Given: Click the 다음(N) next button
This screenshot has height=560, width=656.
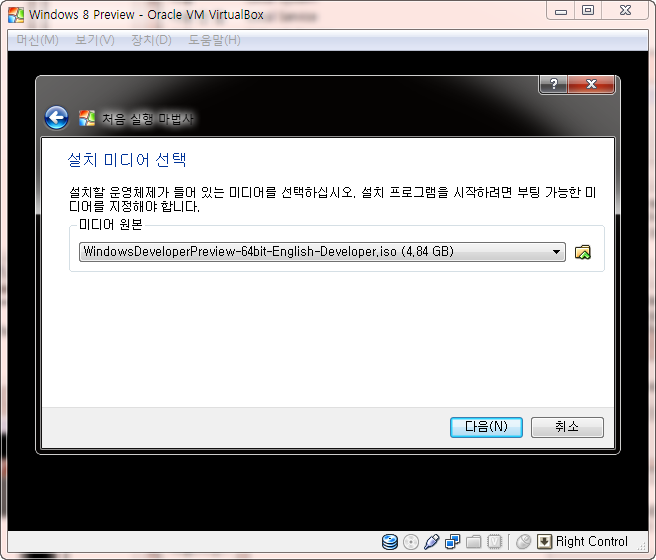Looking at the screenshot, I should point(486,427).
